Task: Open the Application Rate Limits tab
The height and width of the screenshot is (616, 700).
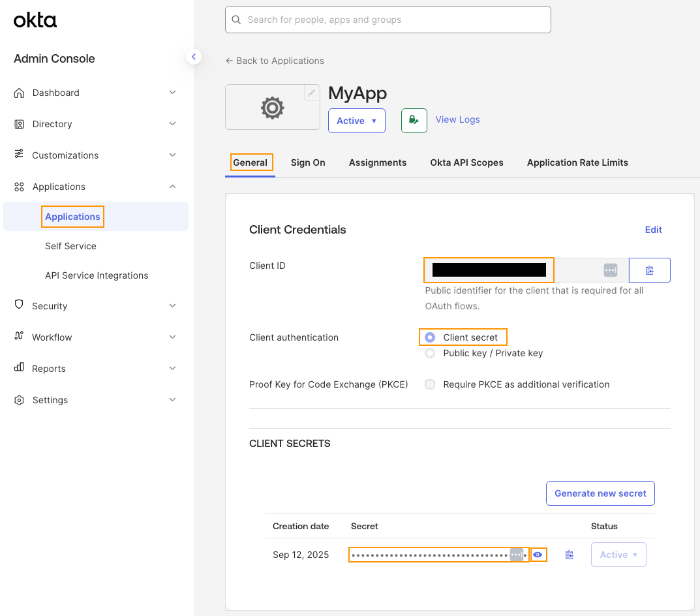Action: (x=577, y=162)
